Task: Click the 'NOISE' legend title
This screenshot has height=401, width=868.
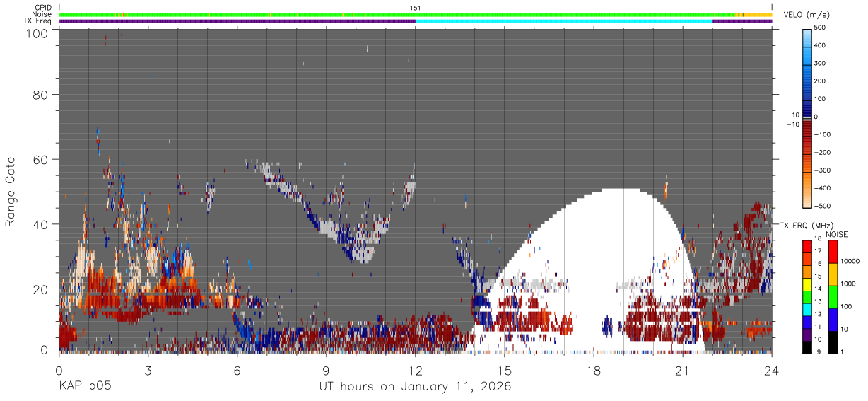Action: click(x=836, y=234)
